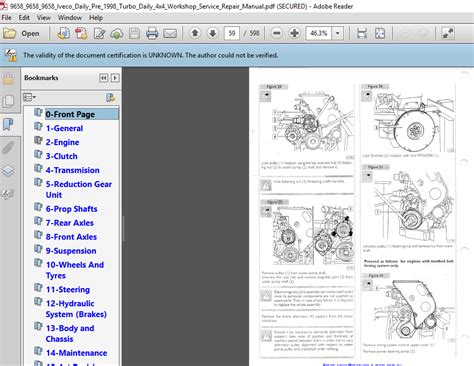Open the 6-Prop Shafts bookmark
474x366 pixels.
click(x=72, y=209)
